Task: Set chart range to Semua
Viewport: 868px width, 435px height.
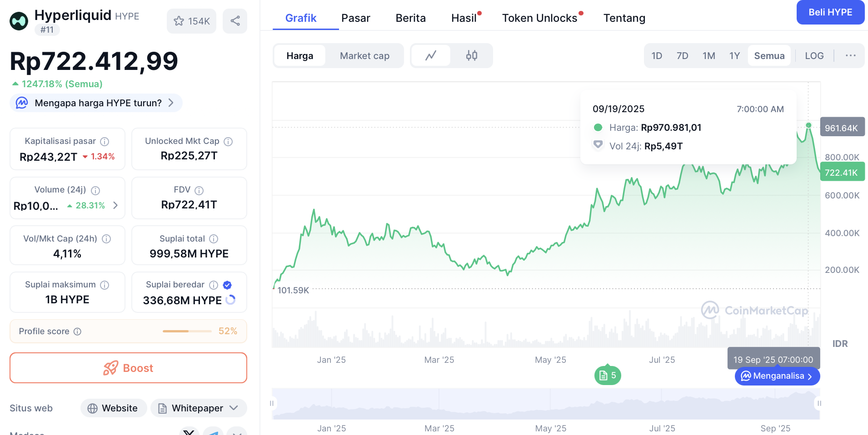Action: coord(769,55)
